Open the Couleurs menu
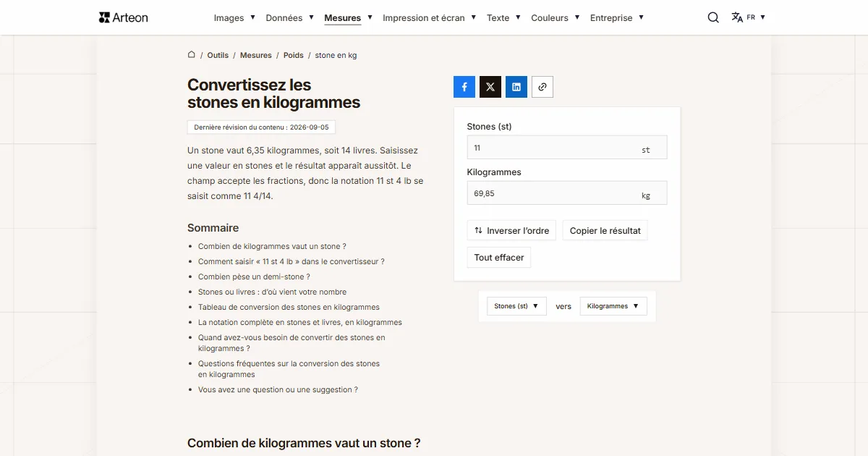This screenshot has width=868, height=456. click(556, 17)
